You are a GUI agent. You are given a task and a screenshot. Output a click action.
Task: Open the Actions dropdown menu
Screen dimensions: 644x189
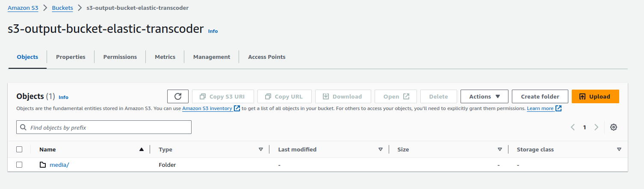(x=484, y=96)
